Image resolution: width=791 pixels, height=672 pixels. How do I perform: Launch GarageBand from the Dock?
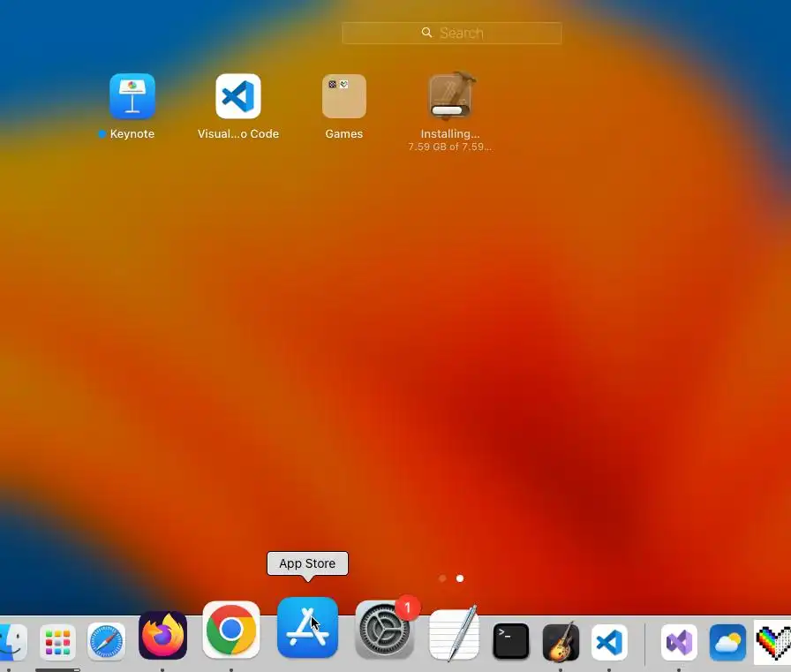[561, 642]
